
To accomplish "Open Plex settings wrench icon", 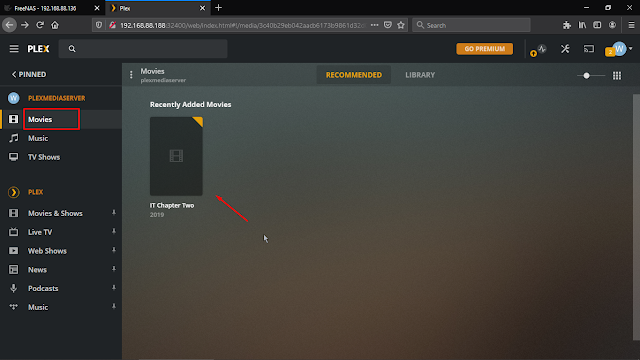I will pos(565,49).
